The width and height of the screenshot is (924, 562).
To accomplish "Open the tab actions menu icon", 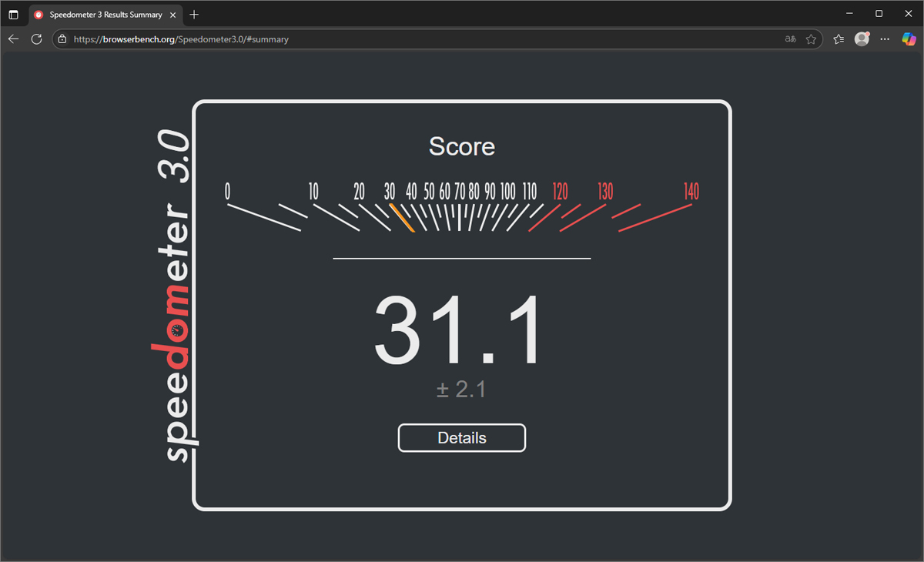I will point(13,15).
